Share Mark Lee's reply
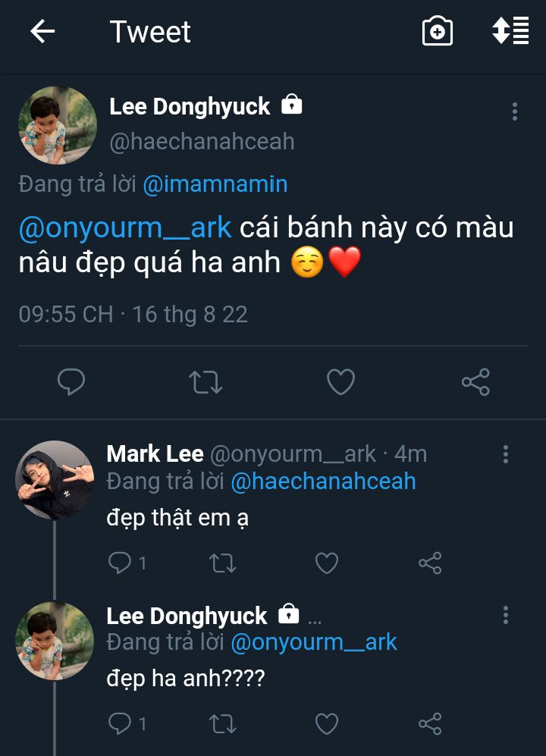This screenshot has height=756, width=546. pyautogui.click(x=430, y=563)
